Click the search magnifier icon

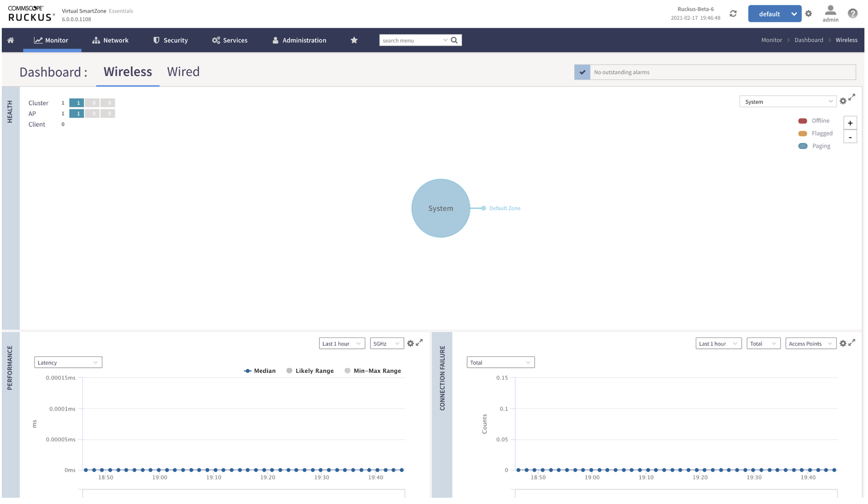tap(455, 40)
